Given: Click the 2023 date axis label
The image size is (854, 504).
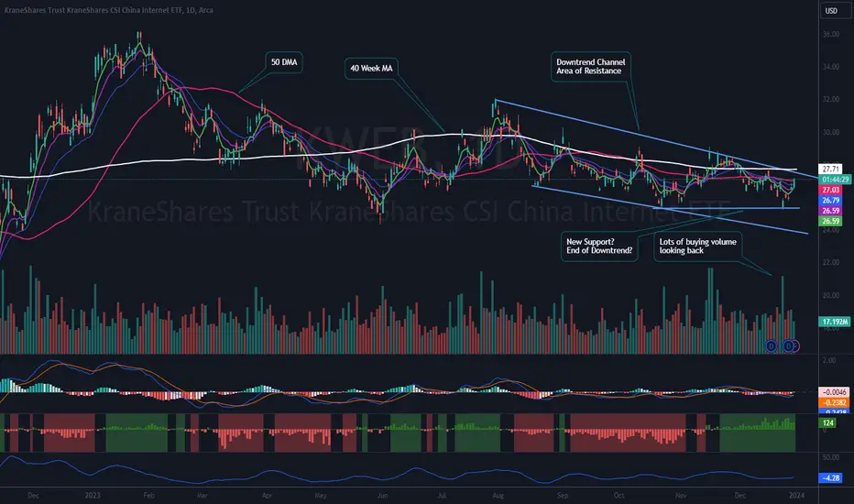Looking at the screenshot, I should click(x=93, y=495).
